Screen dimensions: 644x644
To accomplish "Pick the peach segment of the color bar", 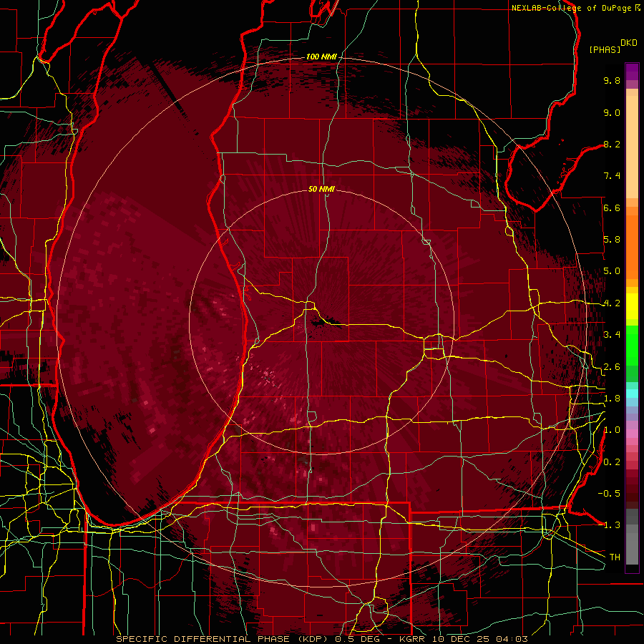I will [632, 147].
